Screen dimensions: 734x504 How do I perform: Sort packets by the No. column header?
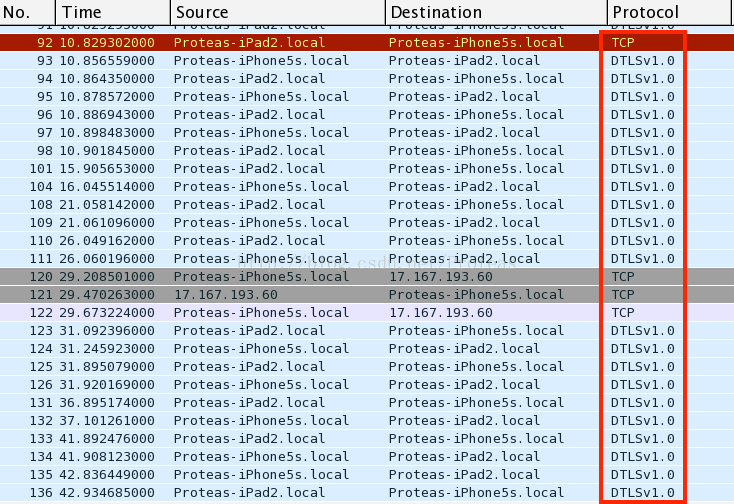[28, 12]
